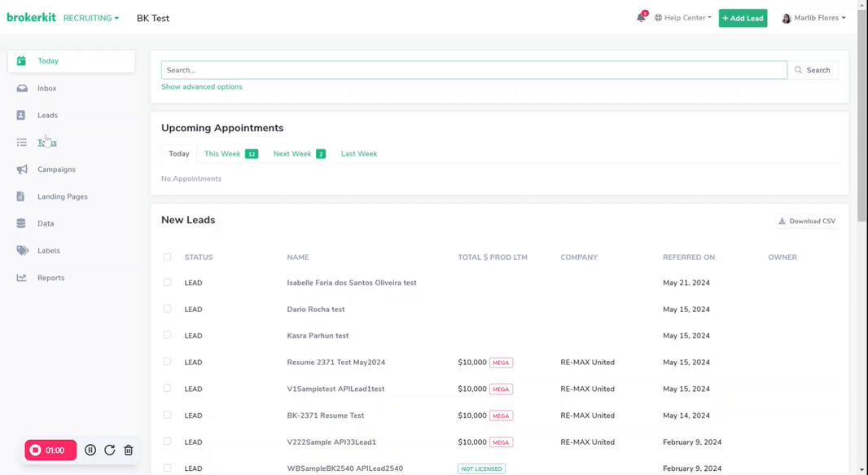Click the notification bell icon
The width and height of the screenshot is (868, 475).
(x=641, y=18)
